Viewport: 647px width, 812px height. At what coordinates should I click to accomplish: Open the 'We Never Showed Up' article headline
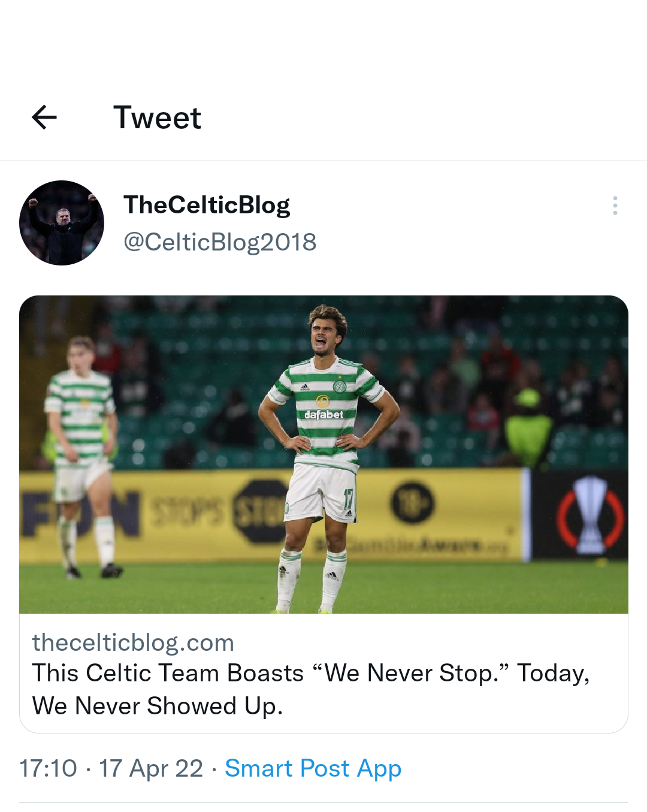(311, 689)
